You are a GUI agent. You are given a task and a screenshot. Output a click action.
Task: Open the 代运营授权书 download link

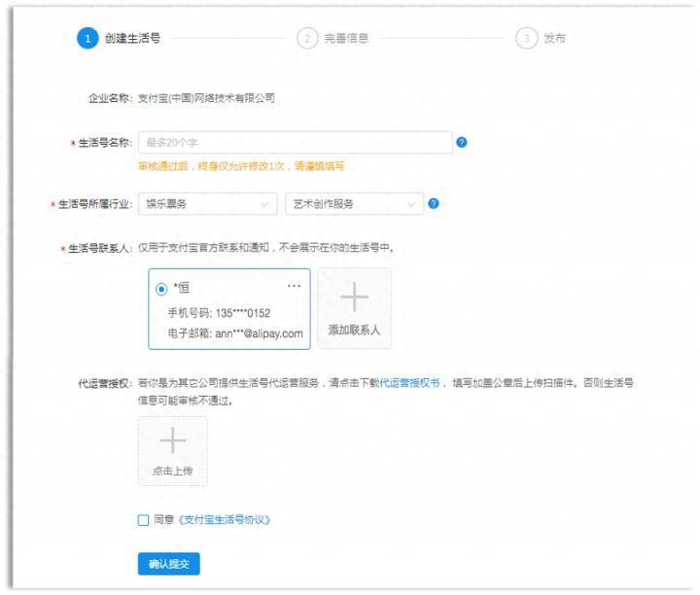click(409, 384)
